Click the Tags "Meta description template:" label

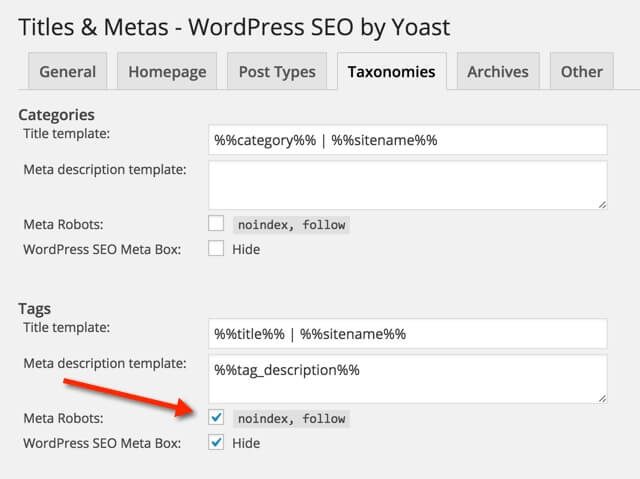click(105, 363)
